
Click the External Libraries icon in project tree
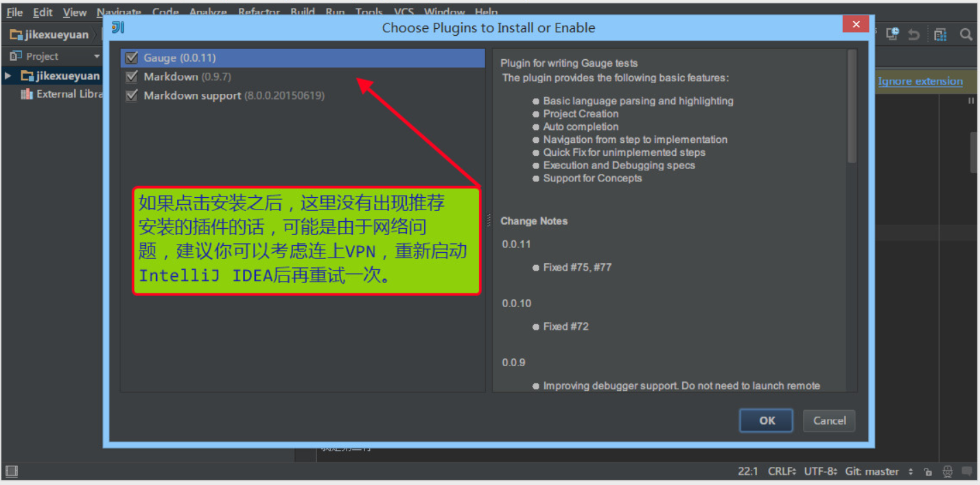tap(27, 94)
